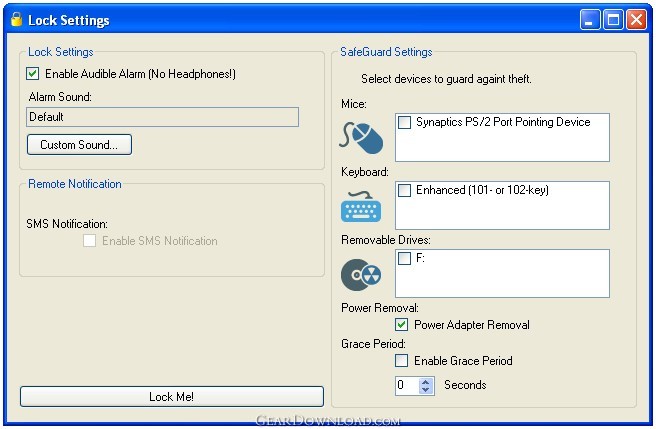Click the grace period seconds number field

click(x=407, y=385)
